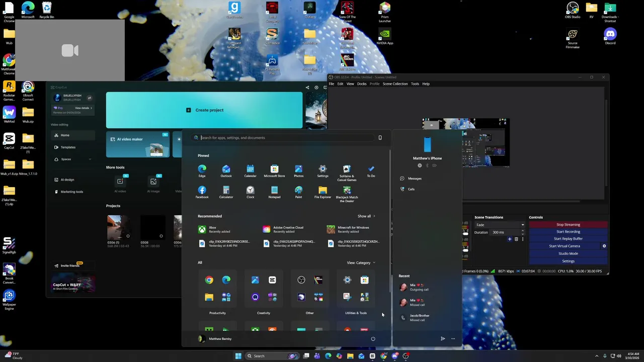Add a transition with OBS plus icon
Viewport: 644px width, 362px height.
[510, 239]
